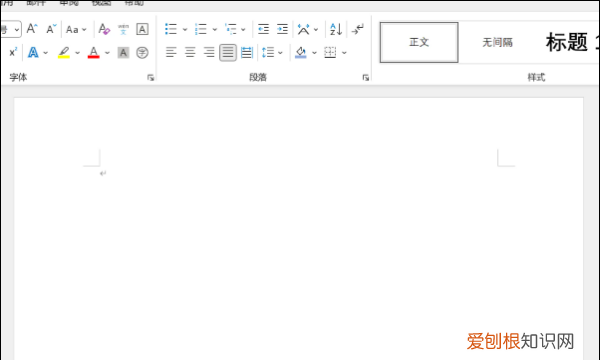The height and width of the screenshot is (360, 600).
Task: Expand the Text Effects dropdown arrow
Action: tap(46, 53)
